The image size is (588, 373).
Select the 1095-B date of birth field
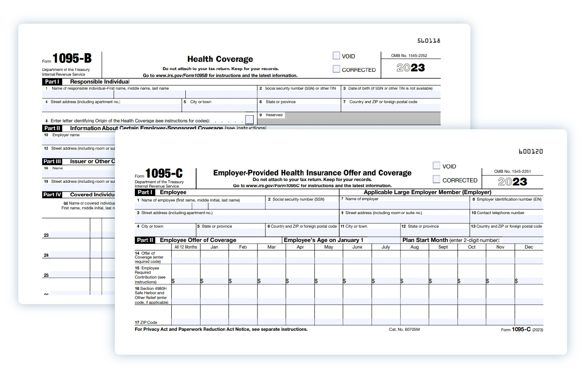pyautogui.click(x=390, y=94)
